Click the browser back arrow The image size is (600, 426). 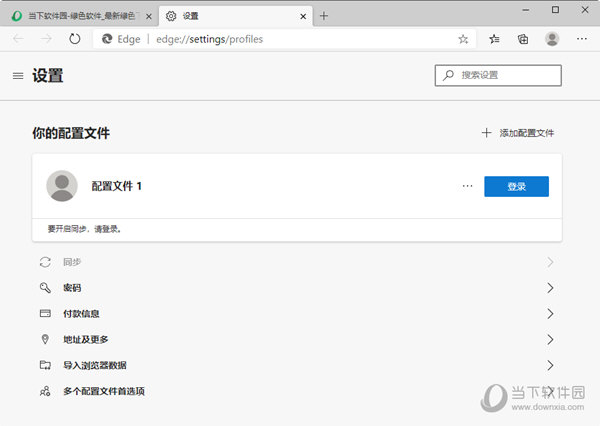pyautogui.click(x=19, y=39)
